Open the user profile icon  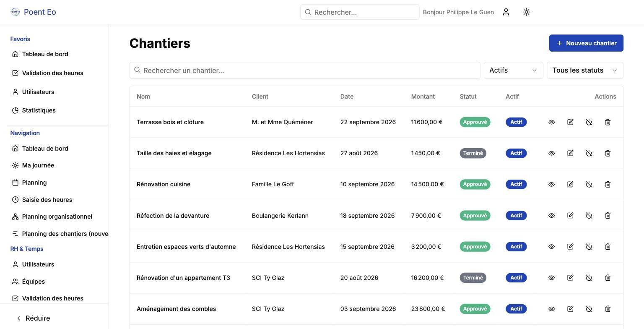point(506,12)
